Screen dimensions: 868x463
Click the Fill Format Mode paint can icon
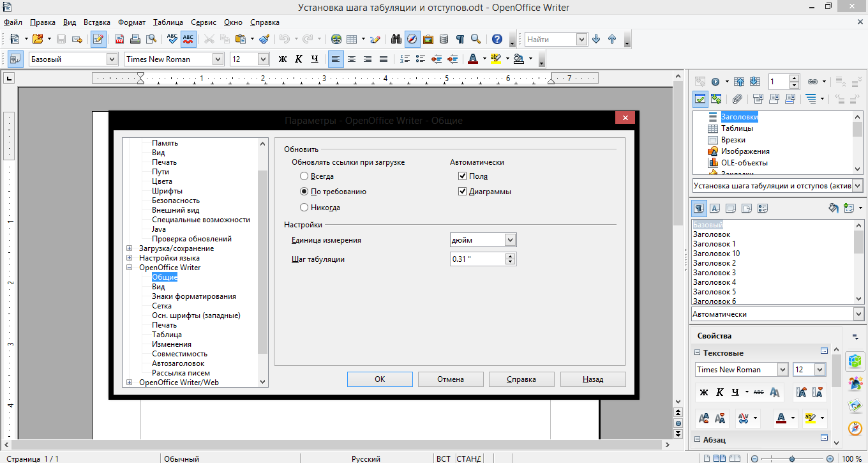[x=832, y=208]
